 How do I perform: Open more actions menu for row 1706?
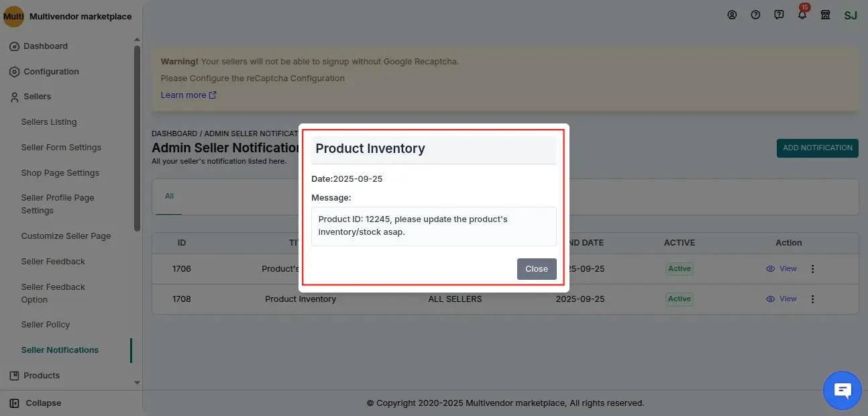tap(812, 269)
